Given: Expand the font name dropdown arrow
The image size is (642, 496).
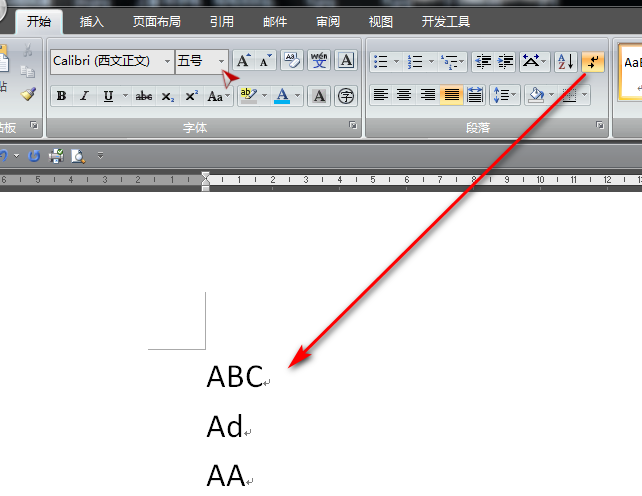Looking at the screenshot, I should pos(167,61).
